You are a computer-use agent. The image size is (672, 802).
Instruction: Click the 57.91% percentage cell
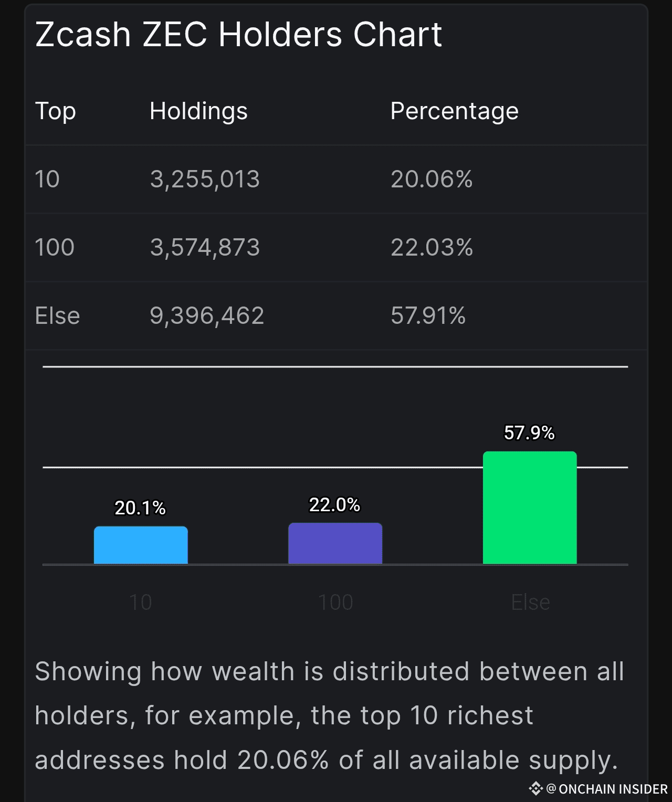click(428, 315)
